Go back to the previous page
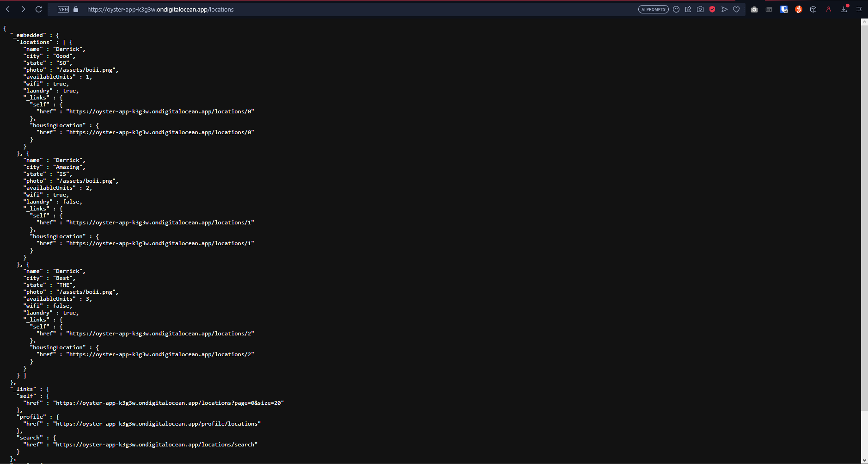The height and width of the screenshot is (464, 868). coord(8,9)
